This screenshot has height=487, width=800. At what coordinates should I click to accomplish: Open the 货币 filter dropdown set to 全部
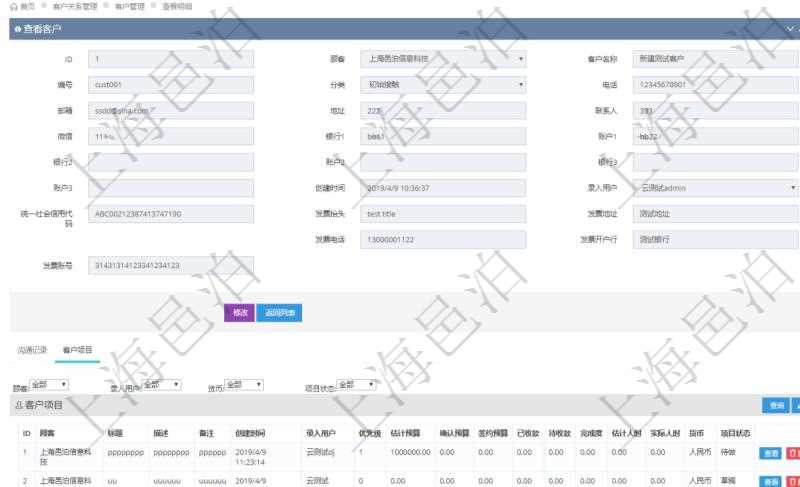244,385
